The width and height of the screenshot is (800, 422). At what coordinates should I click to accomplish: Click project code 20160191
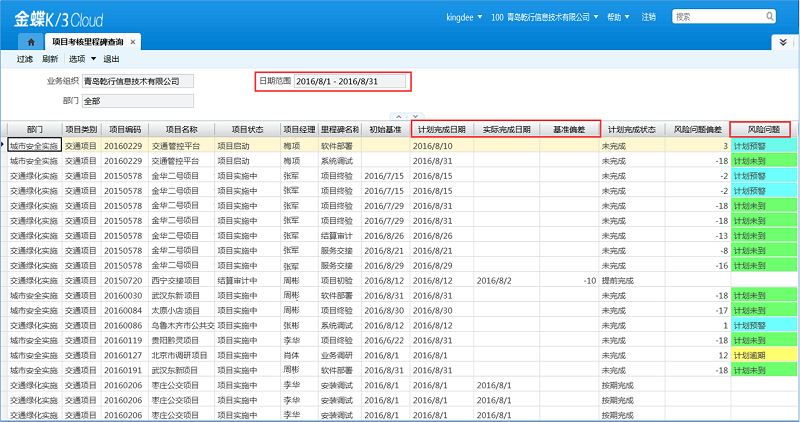coord(125,370)
